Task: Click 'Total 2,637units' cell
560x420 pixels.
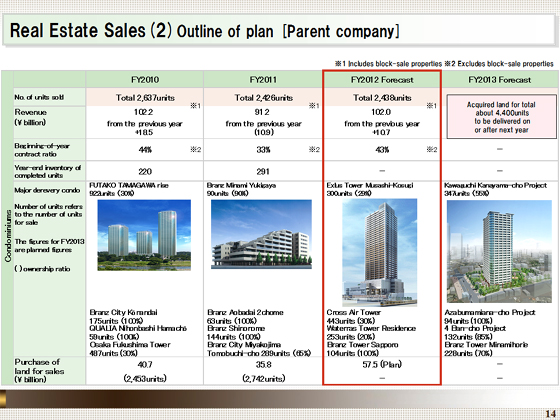Action: pos(145,98)
